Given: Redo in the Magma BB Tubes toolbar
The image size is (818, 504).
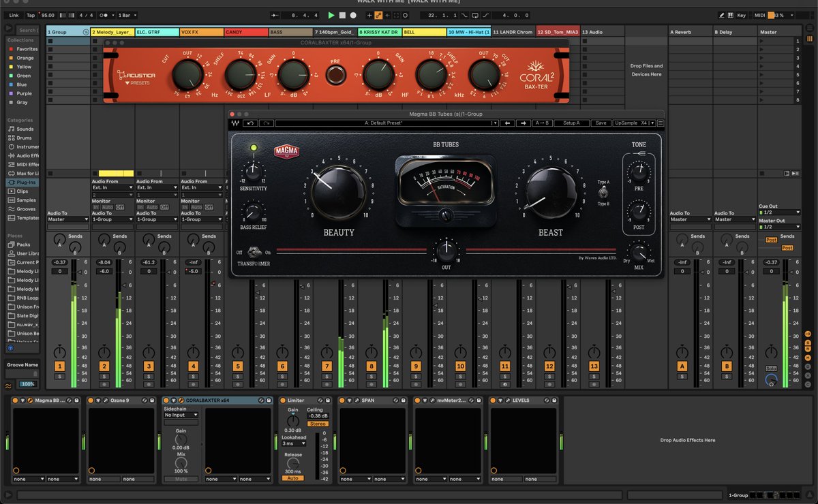Looking at the screenshot, I should click(266, 123).
